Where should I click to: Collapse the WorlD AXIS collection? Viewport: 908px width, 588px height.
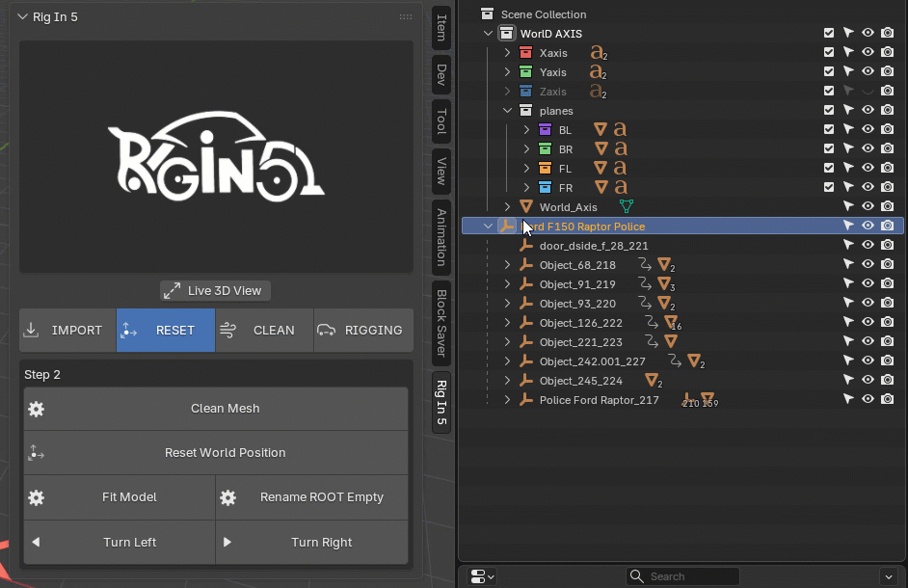tap(488, 34)
